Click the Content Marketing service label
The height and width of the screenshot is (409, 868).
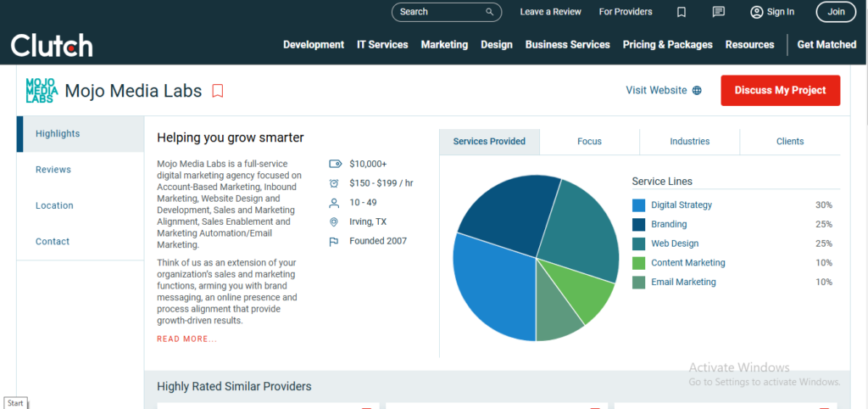688,263
